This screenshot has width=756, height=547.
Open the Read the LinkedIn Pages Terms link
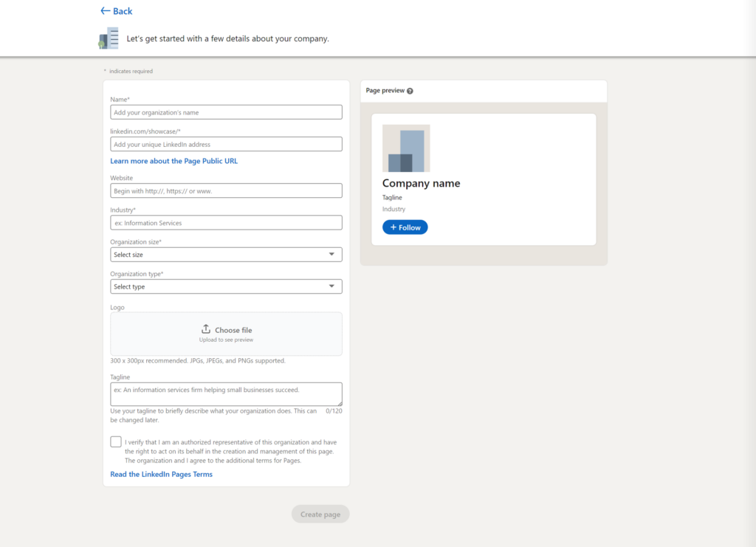coord(161,474)
